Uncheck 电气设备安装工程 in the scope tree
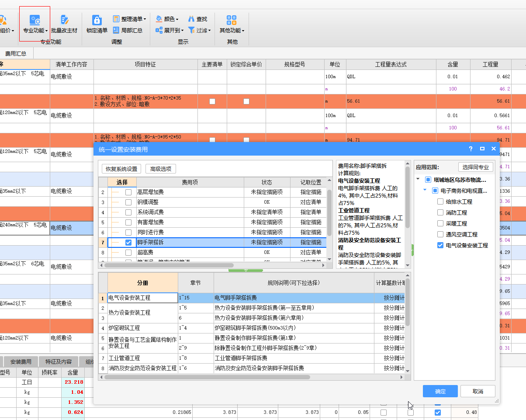This screenshot has width=526, height=420. click(x=440, y=245)
